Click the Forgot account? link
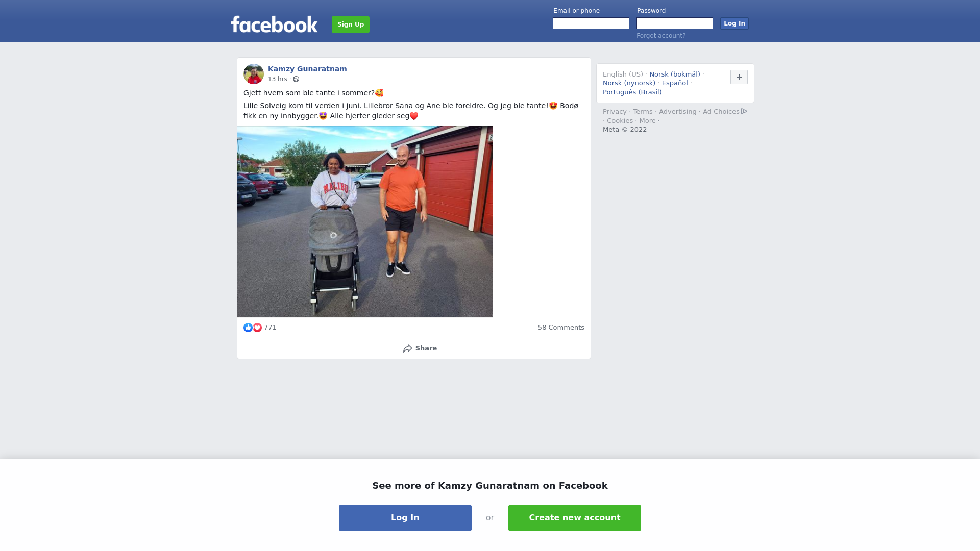Screen dimensions: 980x551 point(661,36)
